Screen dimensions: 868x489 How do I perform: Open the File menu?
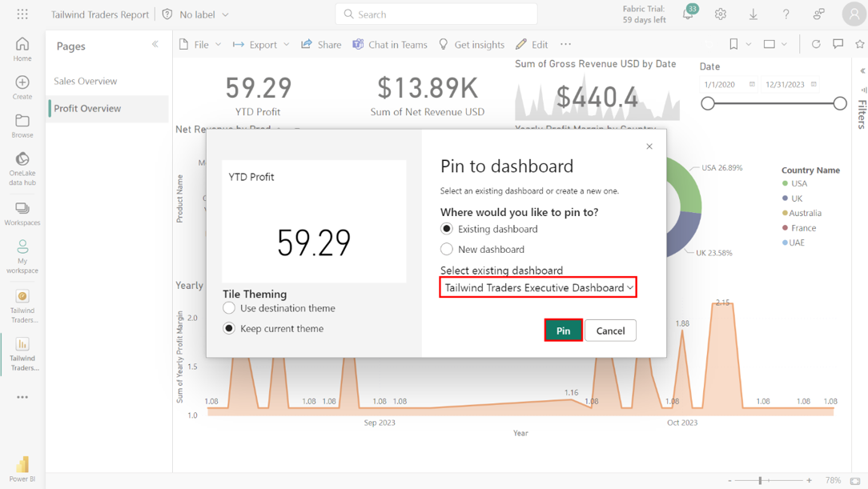tap(199, 45)
